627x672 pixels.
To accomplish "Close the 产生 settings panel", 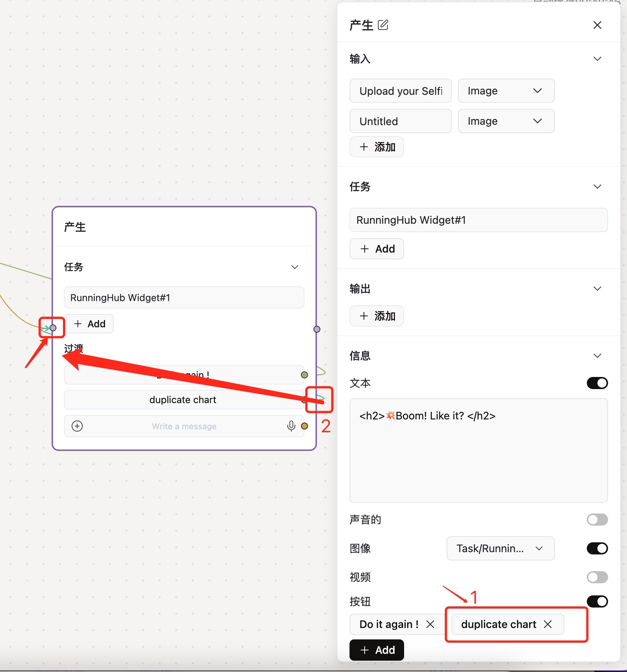I will (597, 25).
